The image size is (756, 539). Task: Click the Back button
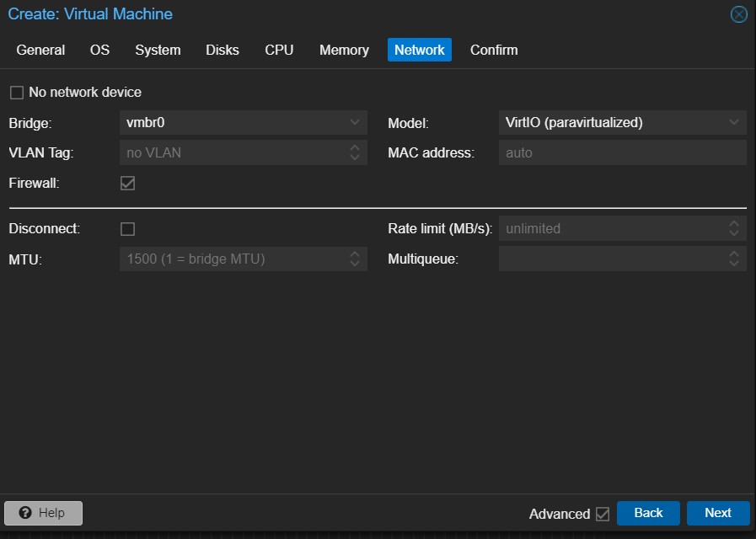648,513
